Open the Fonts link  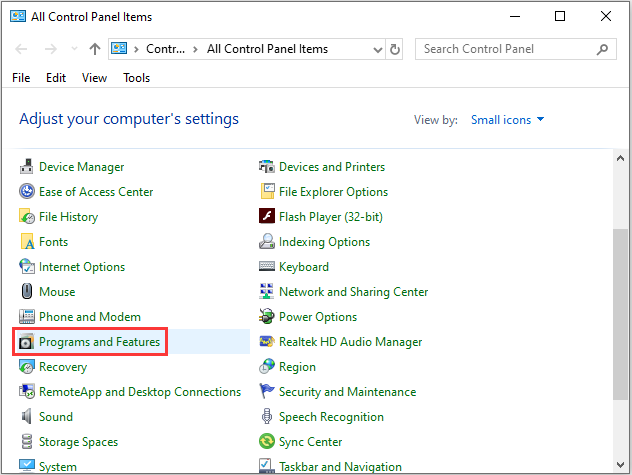pyautogui.click(x=53, y=242)
